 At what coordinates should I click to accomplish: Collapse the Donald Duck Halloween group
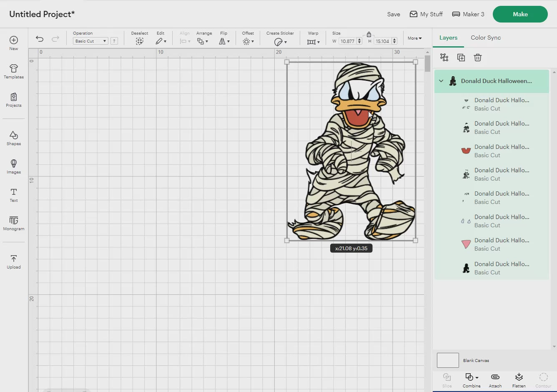(x=441, y=81)
